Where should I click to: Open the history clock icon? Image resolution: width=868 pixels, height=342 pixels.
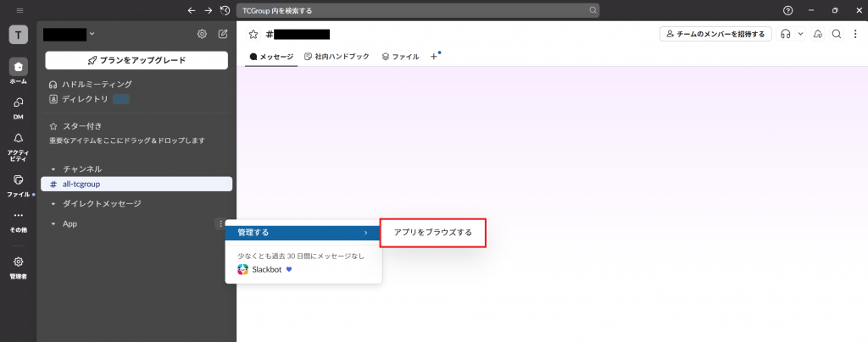pos(225,10)
